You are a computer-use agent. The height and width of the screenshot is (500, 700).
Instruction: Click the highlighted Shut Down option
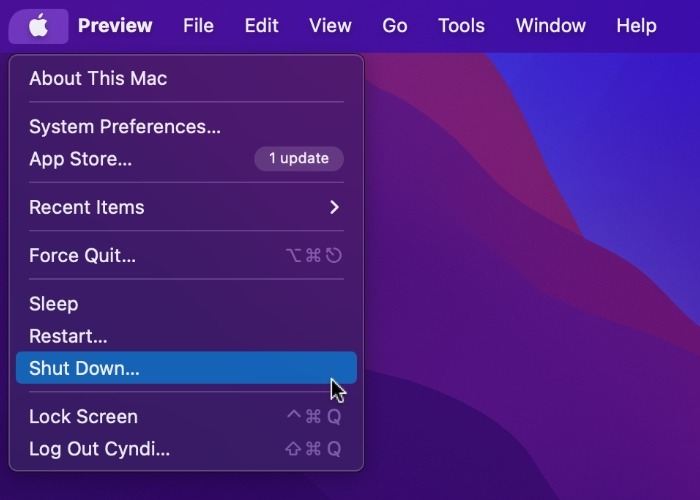(85, 368)
